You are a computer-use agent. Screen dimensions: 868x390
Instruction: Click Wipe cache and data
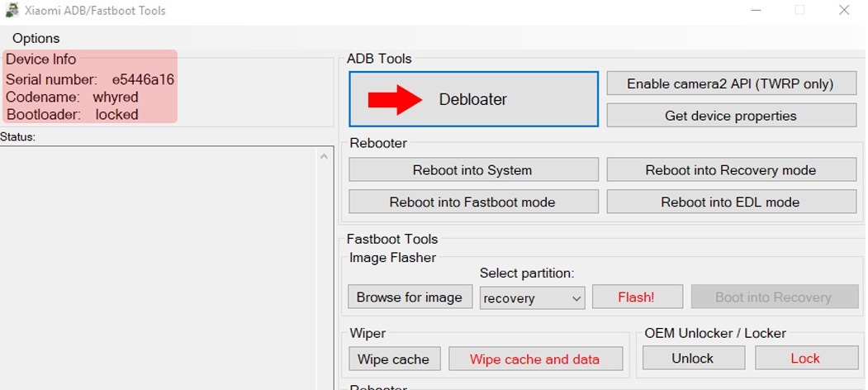(x=535, y=359)
